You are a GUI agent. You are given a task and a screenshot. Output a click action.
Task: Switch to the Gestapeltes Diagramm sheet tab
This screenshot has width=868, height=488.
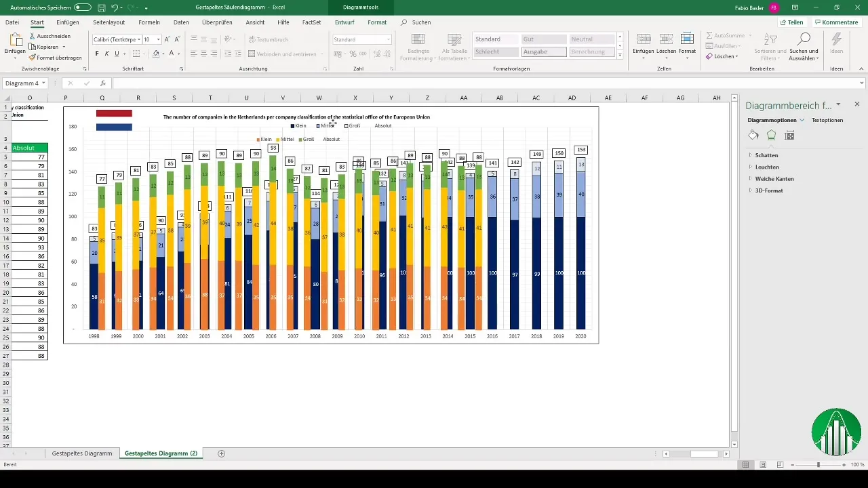pyautogui.click(x=82, y=453)
